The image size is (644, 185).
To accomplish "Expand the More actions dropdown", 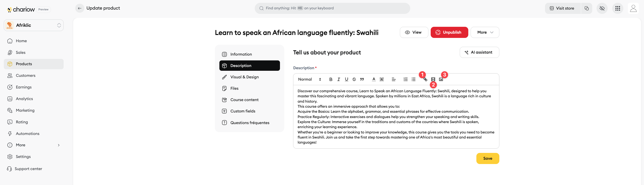I will coord(485,32).
